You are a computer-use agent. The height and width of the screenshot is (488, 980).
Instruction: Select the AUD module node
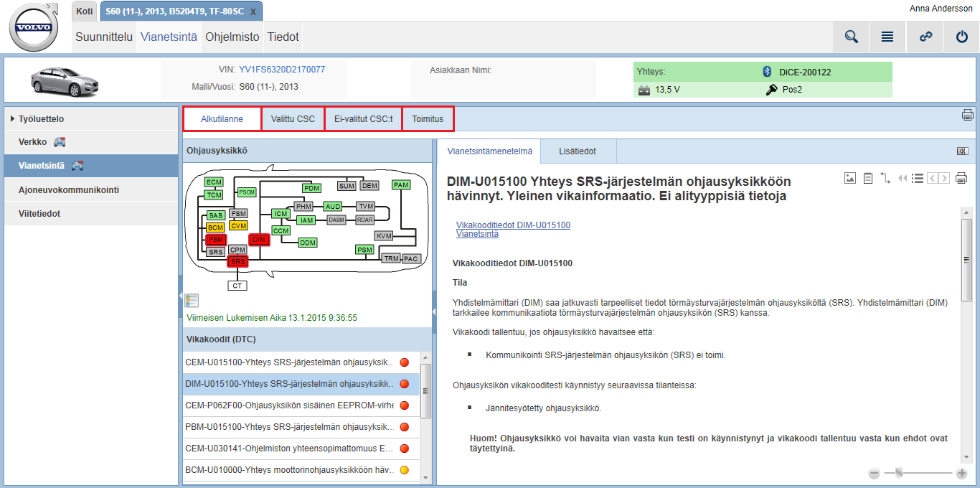pos(333,207)
